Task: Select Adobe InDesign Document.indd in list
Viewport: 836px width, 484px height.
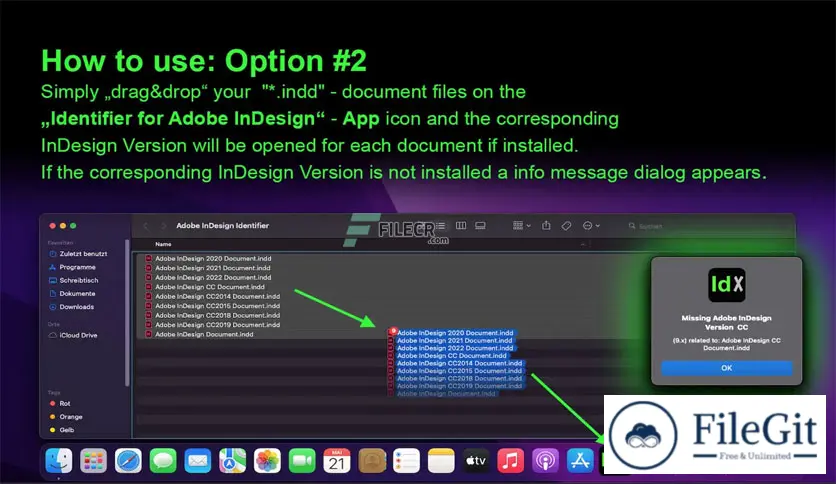Action: pos(199,334)
